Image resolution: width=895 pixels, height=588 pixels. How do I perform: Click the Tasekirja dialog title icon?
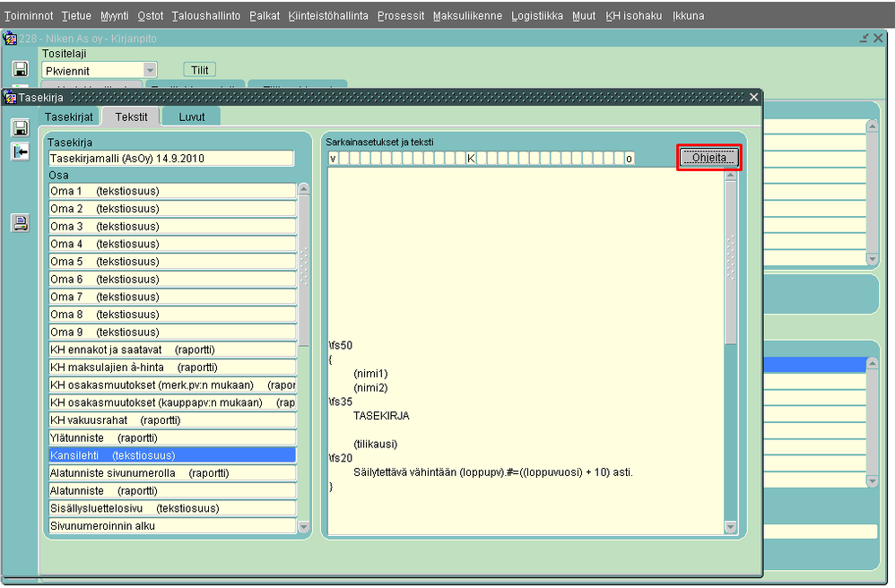10,98
